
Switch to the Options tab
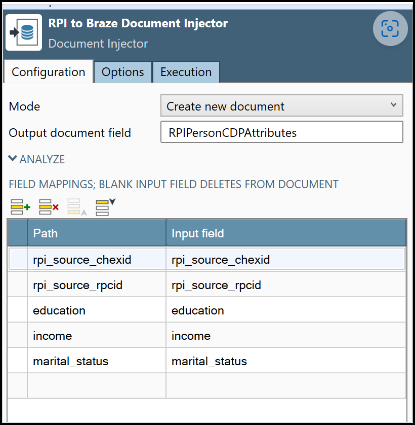point(123,72)
